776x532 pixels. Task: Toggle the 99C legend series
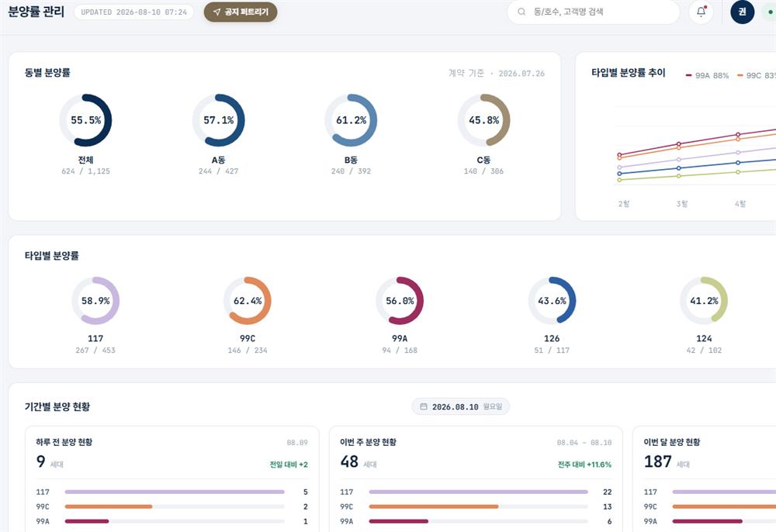point(756,76)
